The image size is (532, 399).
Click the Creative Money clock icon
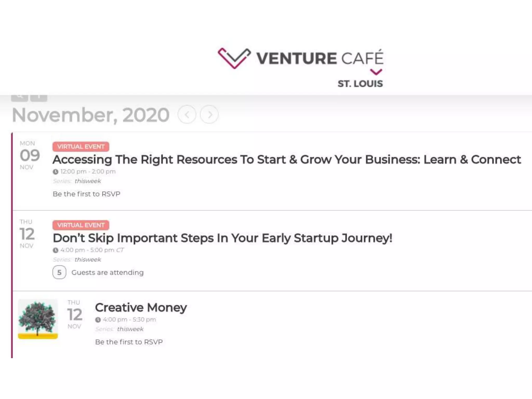click(98, 320)
